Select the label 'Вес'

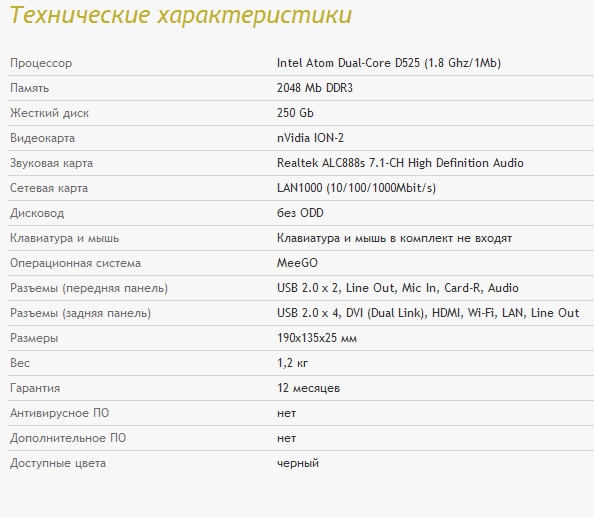pos(20,363)
